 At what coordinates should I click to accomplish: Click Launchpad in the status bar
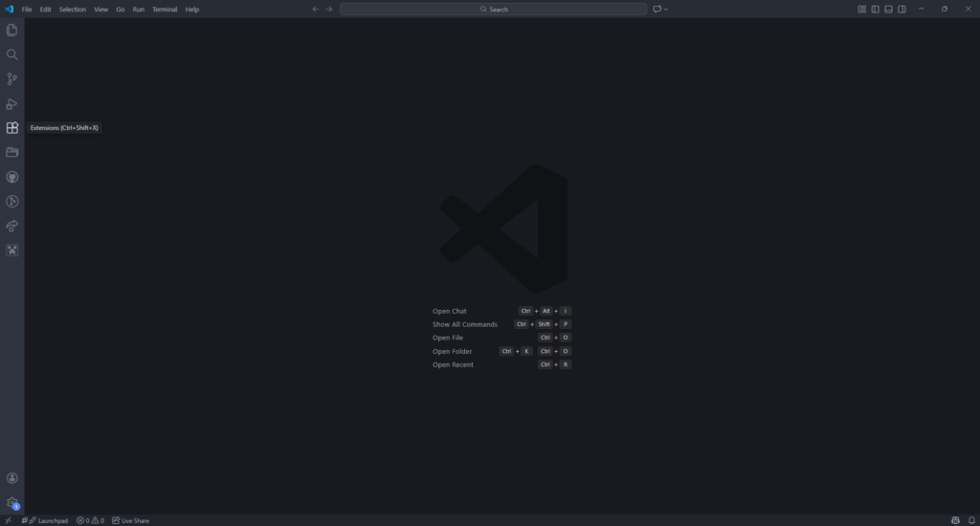pos(48,520)
